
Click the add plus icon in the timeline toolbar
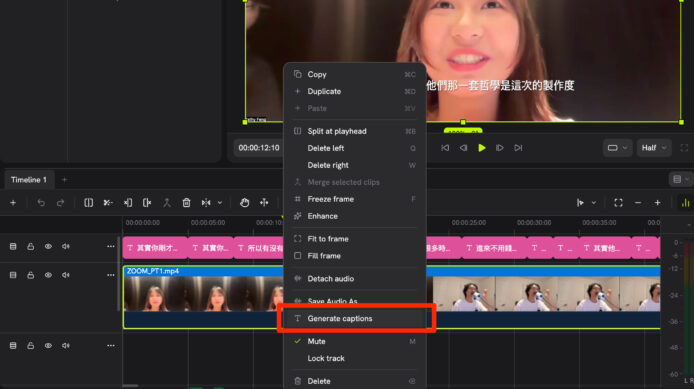pos(13,203)
